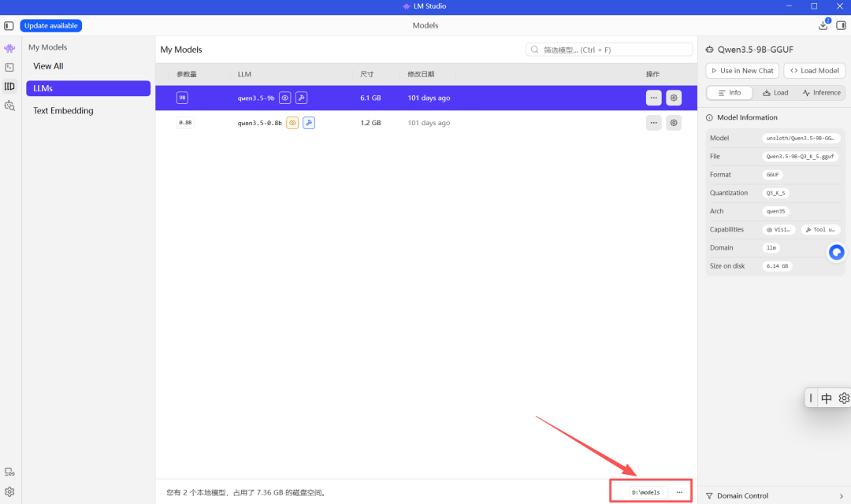The height and width of the screenshot is (504, 851).
Task: Switch to the Info tab
Action: click(x=730, y=93)
